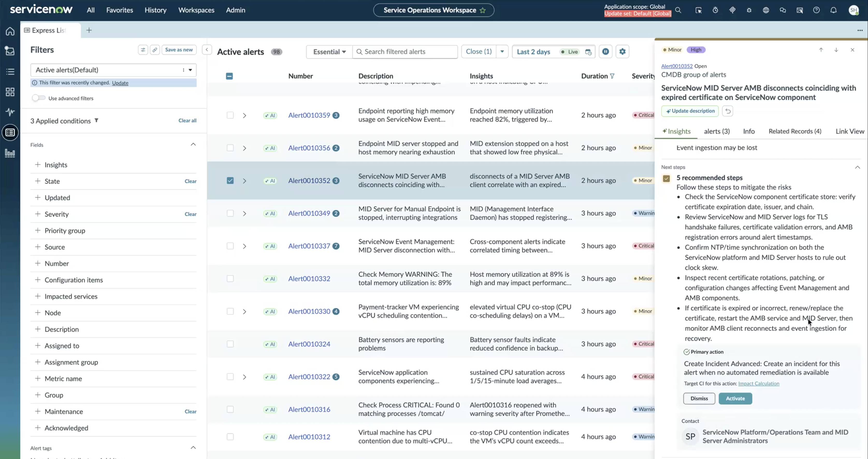
Task: Switch to the Info tab
Action: (749, 131)
